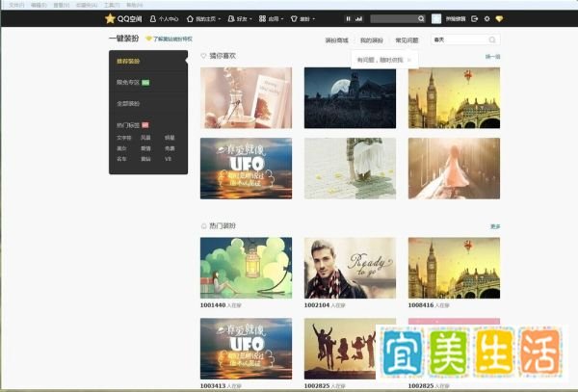
Task: Switch to the 我的装扮 tab
Action: 372,40
